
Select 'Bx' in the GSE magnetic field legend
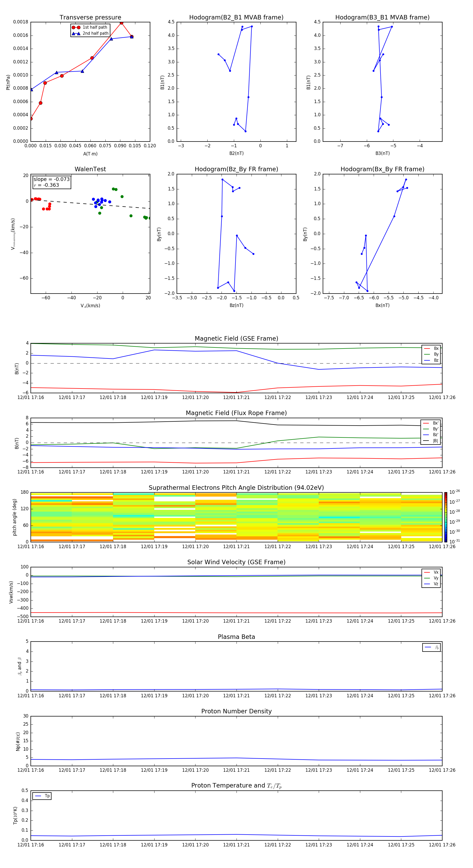(x=431, y=349)
